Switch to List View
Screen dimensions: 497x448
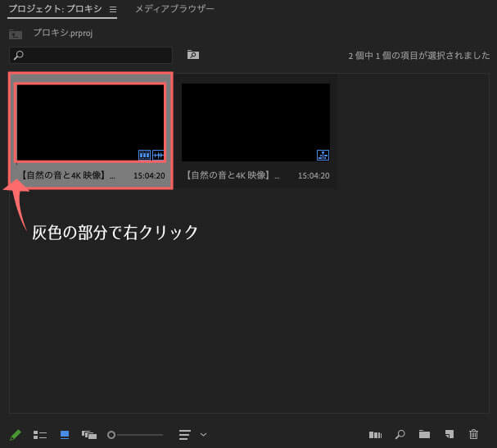click(x=40, y=435)
